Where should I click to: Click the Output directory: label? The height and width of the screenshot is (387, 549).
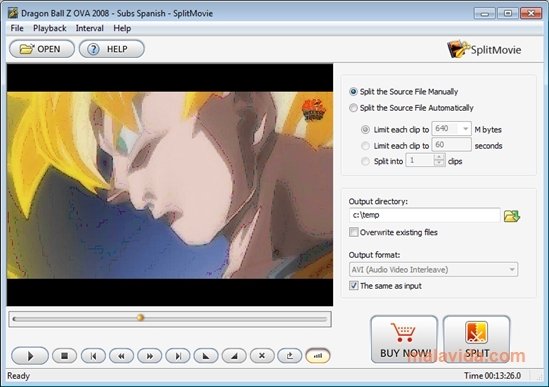378,202
